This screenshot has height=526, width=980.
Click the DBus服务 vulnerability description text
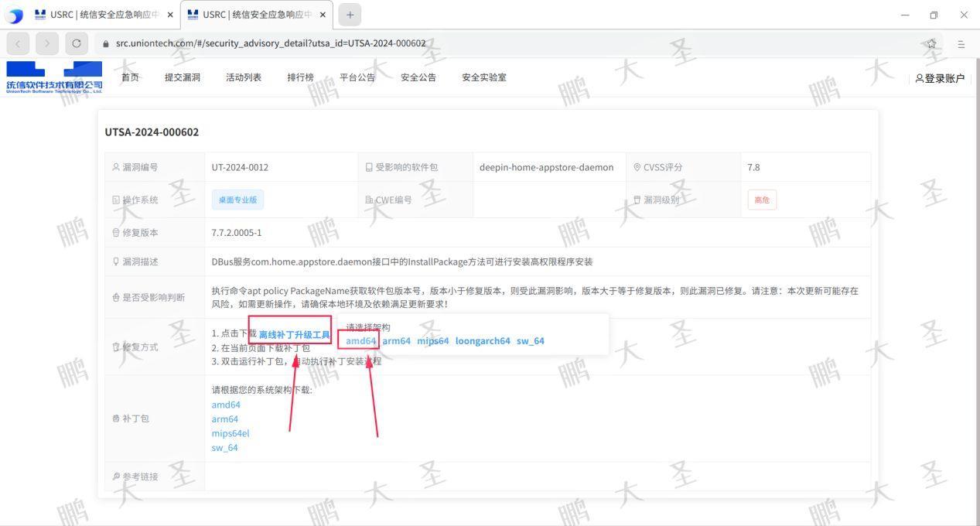(402, 261)
